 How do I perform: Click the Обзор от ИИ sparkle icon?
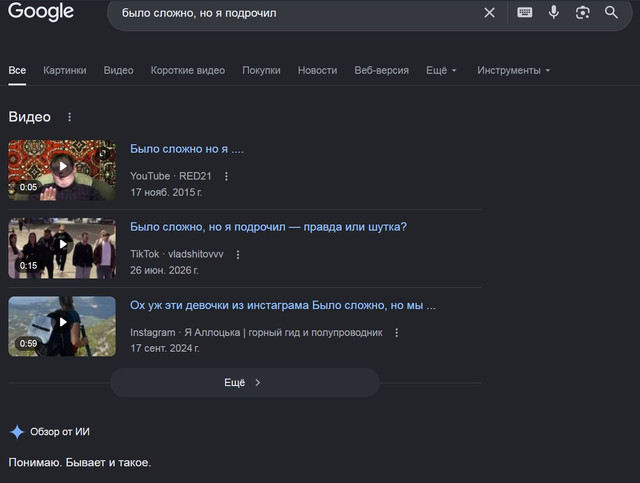tap(17, 432)
